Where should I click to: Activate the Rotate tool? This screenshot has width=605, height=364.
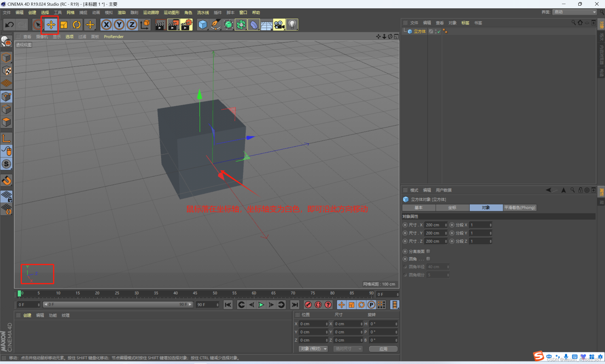click(x=77, y=25)
